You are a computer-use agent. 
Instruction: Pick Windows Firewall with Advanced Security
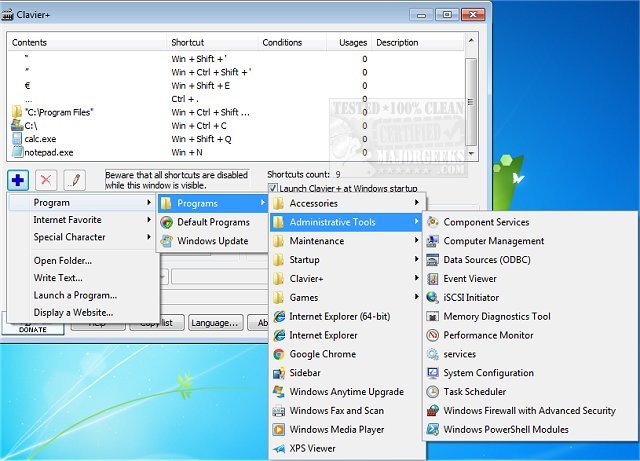(530, 410)
